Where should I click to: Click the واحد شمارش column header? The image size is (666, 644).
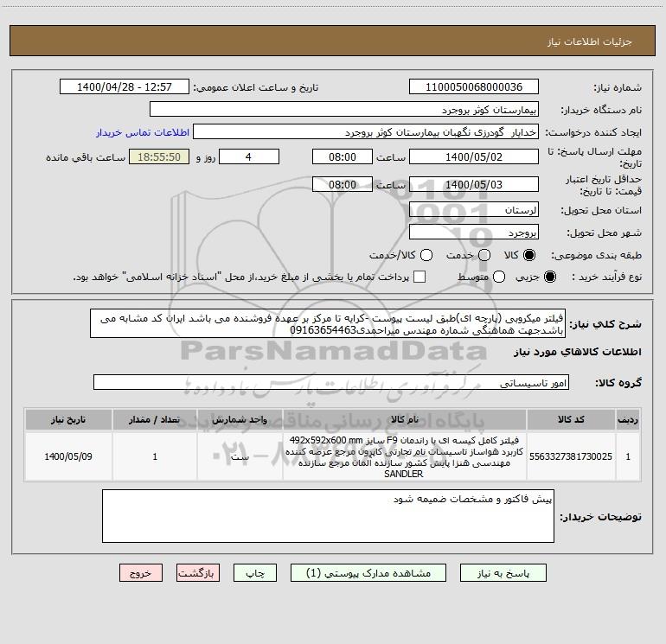pyautogui.click(x=240, y=419)
